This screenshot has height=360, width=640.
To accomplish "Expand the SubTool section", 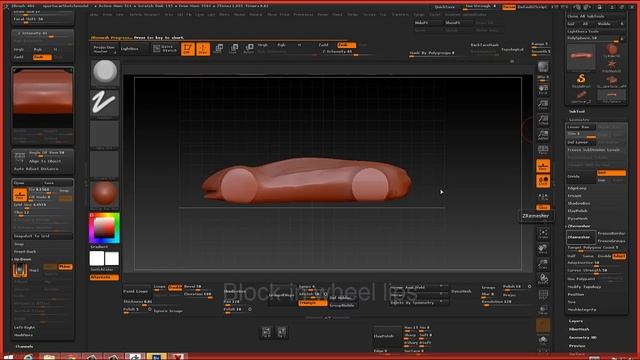I will [x=577, y=111].
